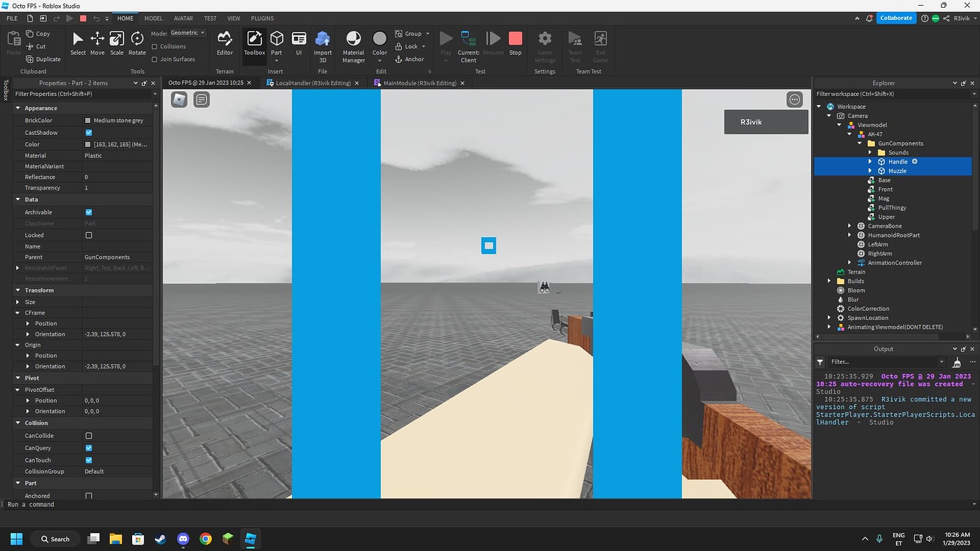Open the Terrain Editor
This screenshot has width=980, height=551.
pyautogui.click(x=225, y=43)
